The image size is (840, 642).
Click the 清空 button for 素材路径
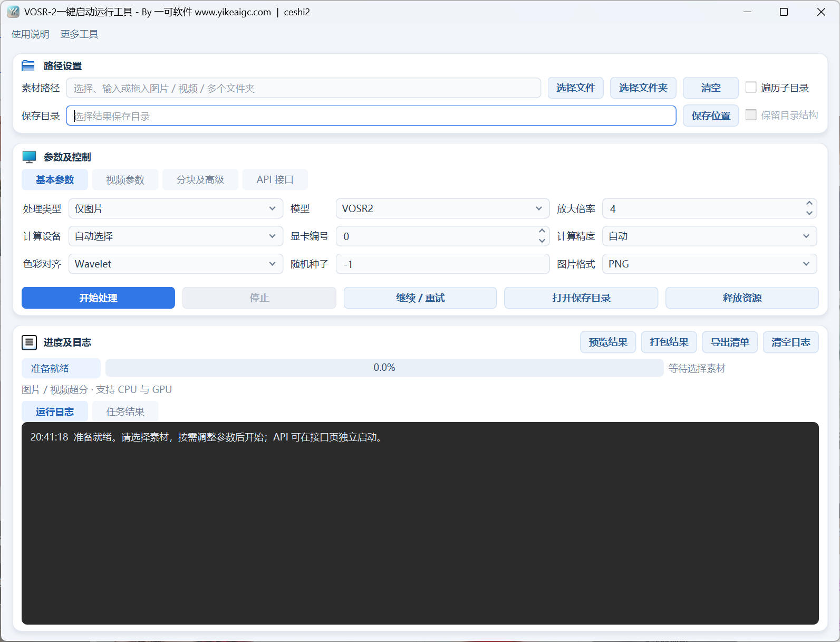(711, 88)
